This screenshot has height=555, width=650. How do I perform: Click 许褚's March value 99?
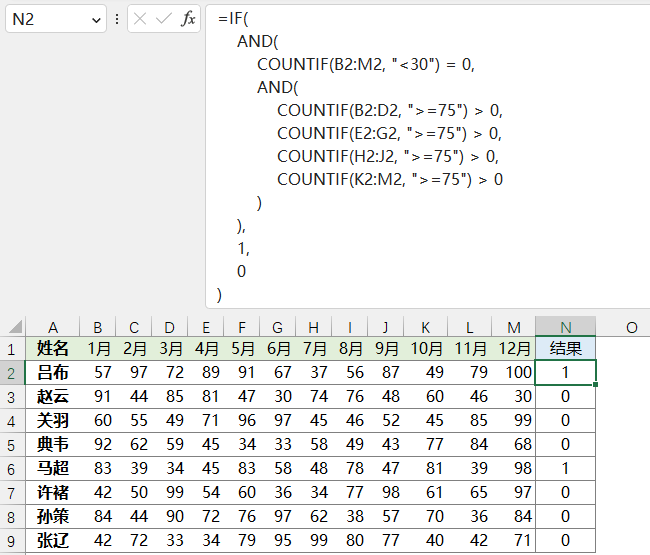pyautogui.click(x=170, y=493)
